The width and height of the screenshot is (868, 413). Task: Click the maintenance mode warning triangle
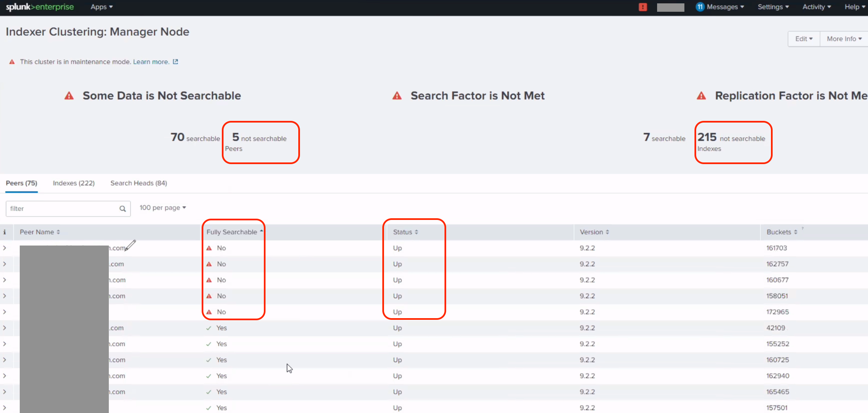pos(12,61)
